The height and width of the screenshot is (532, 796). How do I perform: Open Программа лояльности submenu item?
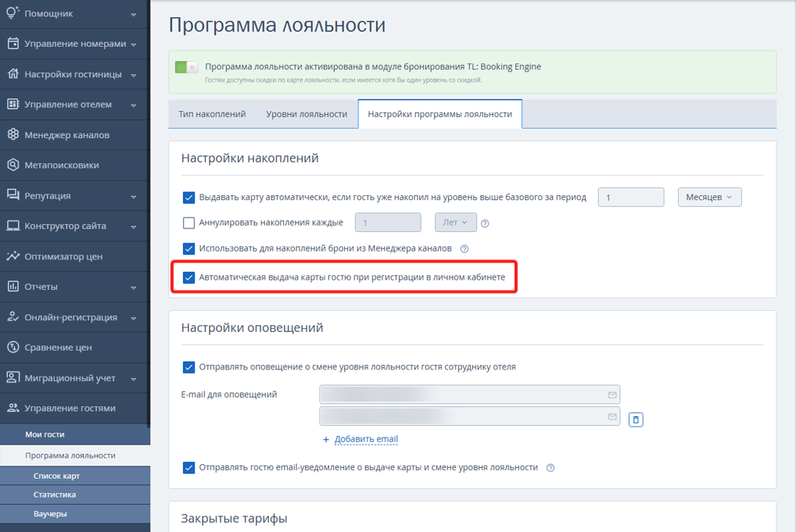click(x=75, y=455)
